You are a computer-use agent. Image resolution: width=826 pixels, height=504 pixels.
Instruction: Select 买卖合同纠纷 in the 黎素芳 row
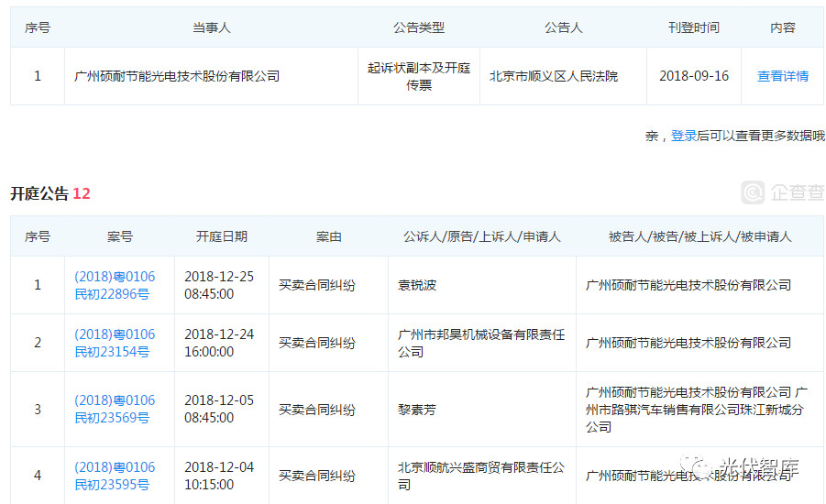click(x=317, y=410)
